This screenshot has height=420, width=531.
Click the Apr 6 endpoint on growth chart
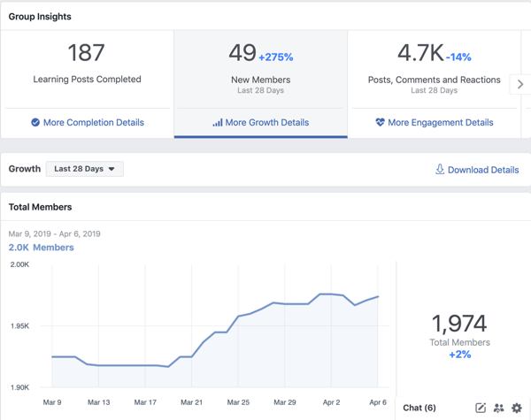click(x=378, y=297)
